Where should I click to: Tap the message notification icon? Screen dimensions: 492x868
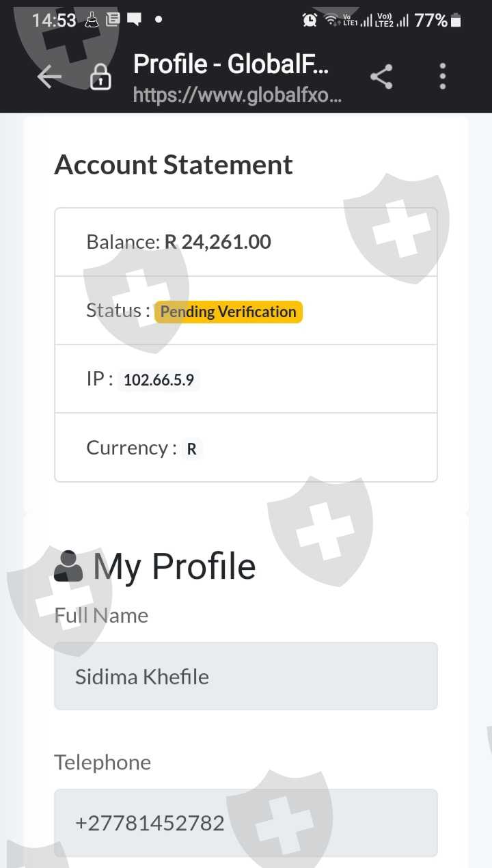(x=135, y=20)
